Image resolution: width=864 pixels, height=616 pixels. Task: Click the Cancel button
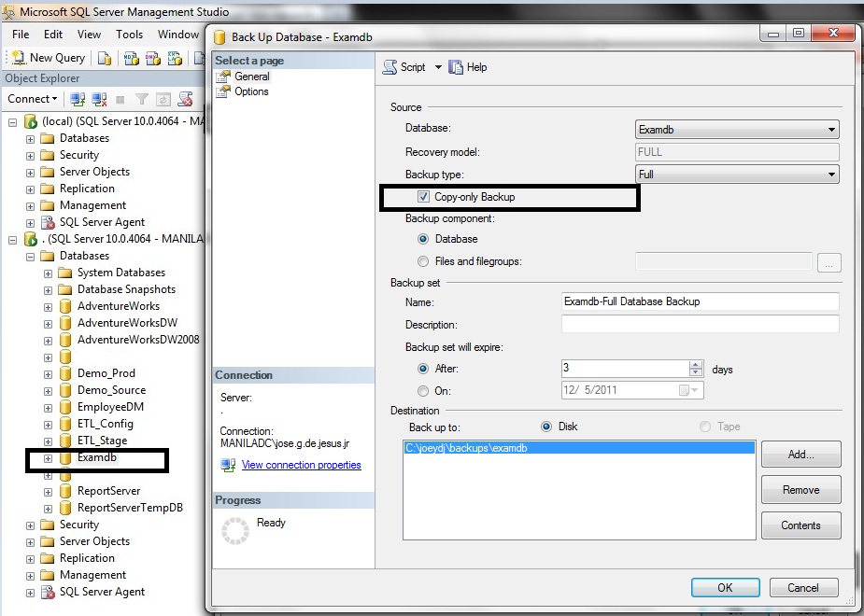(803, 587)
